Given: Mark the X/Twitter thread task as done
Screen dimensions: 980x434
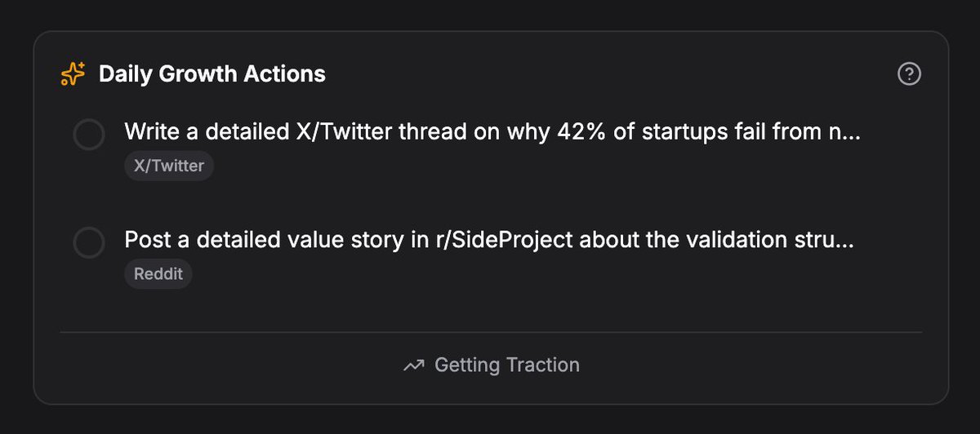Looking at the screenshot, I should (x=89, y=135).
